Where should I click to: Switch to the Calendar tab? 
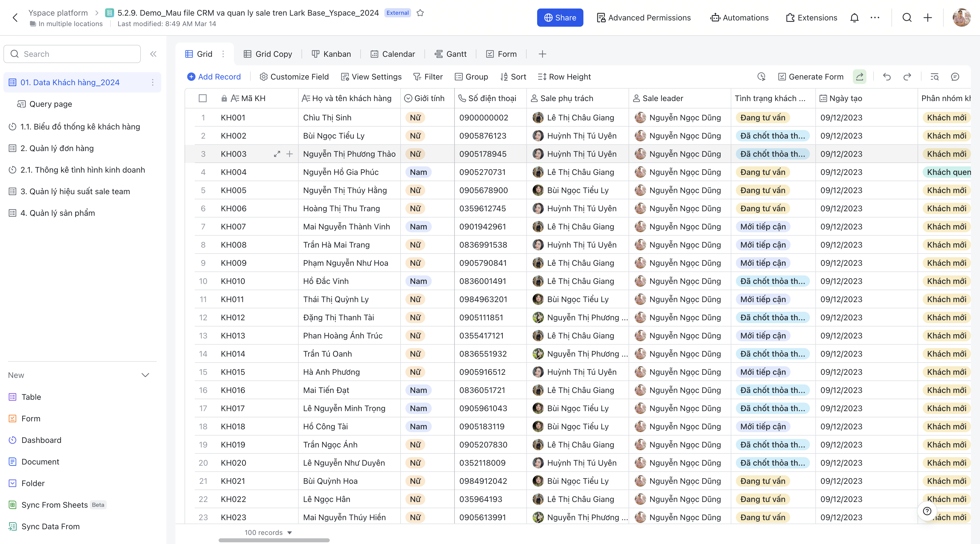pos(393,54)
